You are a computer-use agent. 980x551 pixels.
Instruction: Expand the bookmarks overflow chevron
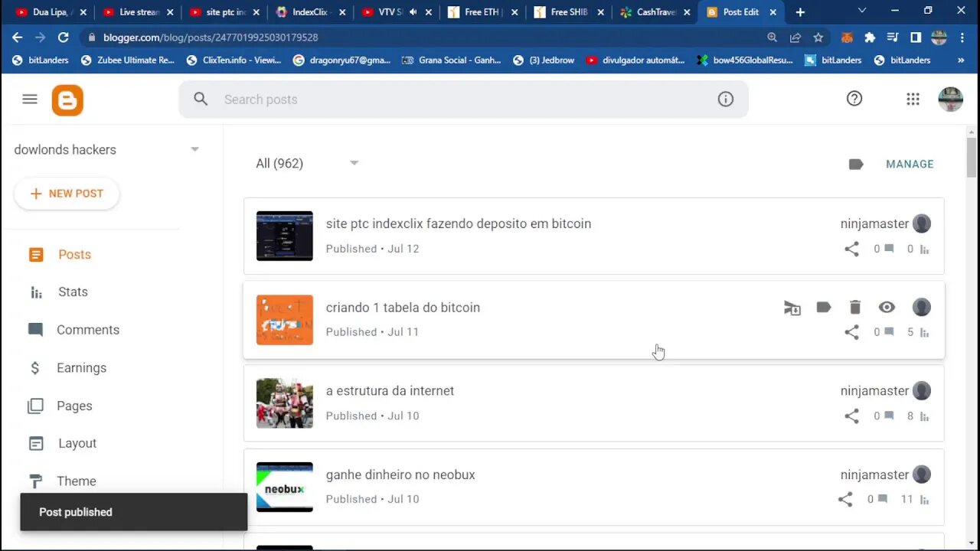pyautogui.click(x=961, y=60)
